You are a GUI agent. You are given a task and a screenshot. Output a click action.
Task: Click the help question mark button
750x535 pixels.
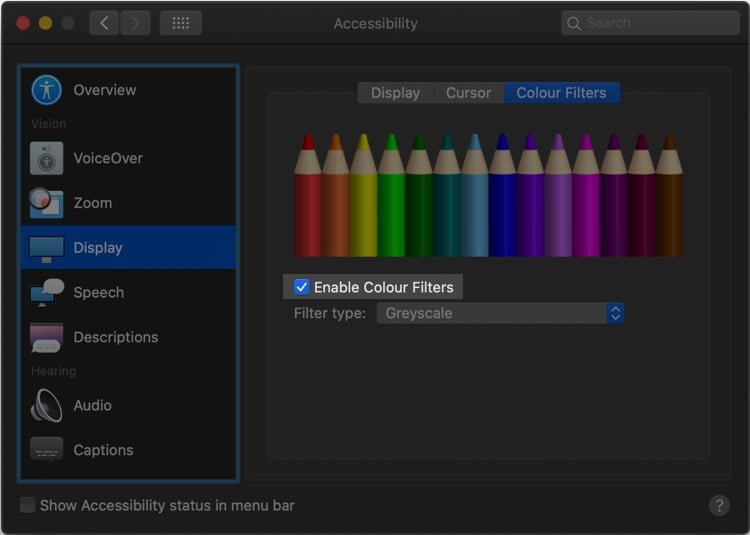point(719,505)
